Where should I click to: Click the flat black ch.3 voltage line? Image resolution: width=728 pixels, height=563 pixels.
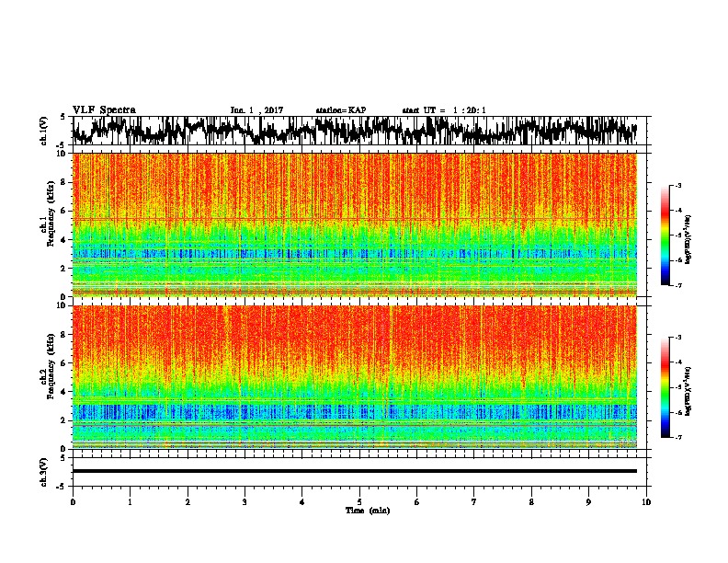pyautogui.click(x=355, y=471)
